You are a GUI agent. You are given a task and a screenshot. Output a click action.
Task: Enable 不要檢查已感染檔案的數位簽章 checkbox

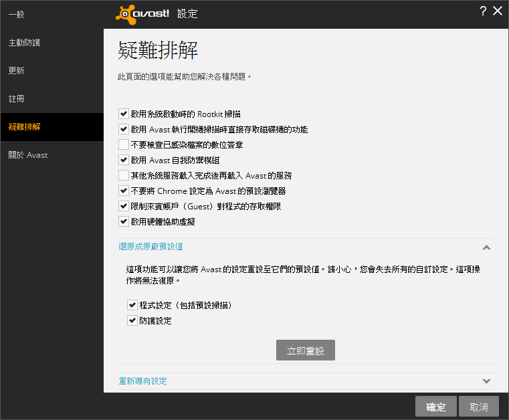pos(123,144)
